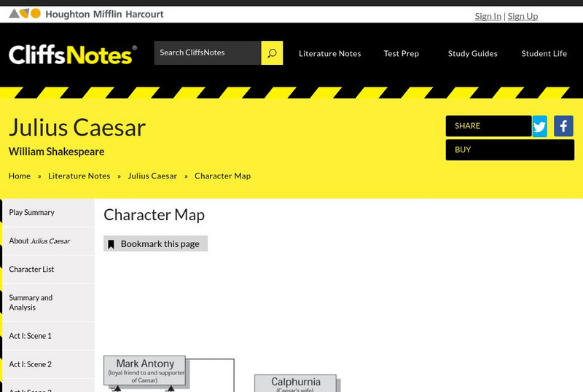Share on Facebook via f icon
583x392 pixels.
563,126
